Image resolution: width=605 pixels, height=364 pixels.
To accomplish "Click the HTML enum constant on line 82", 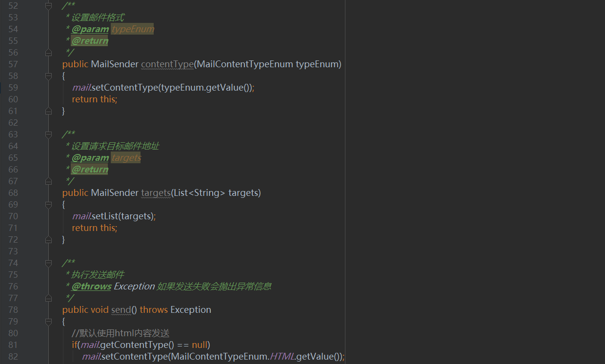I will click(x=282, y=357).
